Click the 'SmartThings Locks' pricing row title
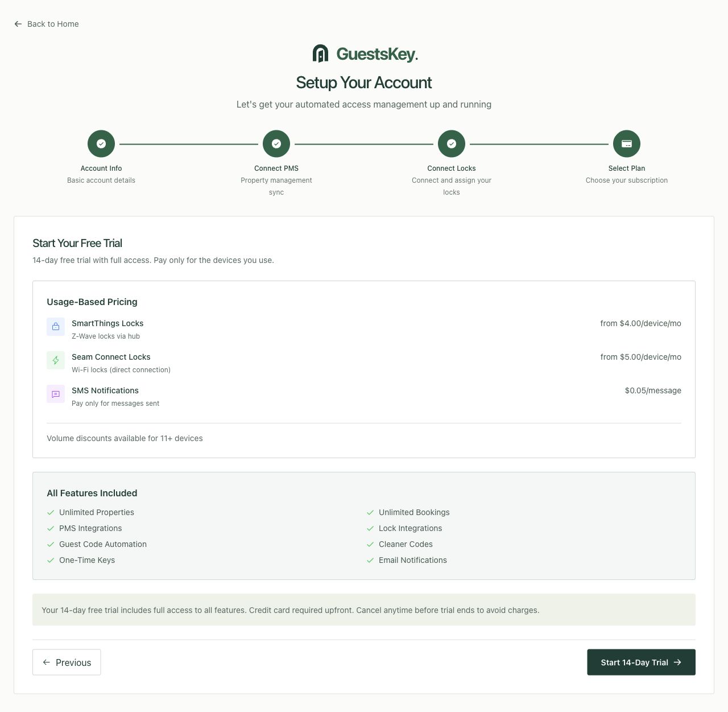The height and width of the screenshot is (712, 728). pos(107,323)
